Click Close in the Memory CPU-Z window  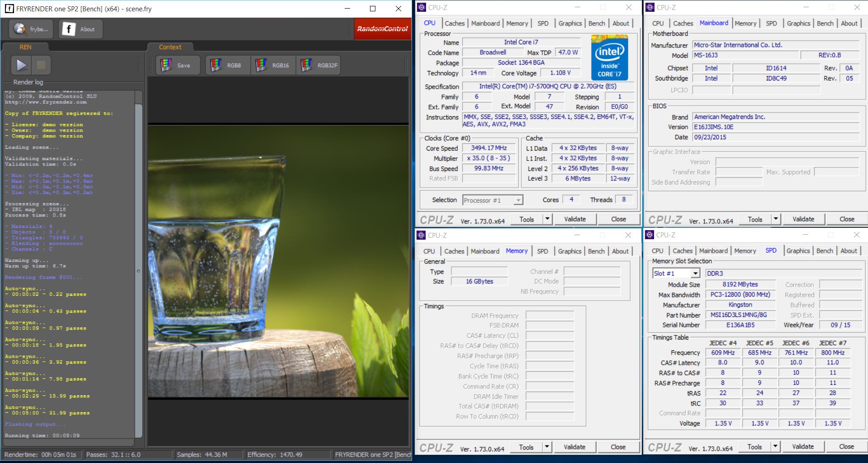click(618, 447)
